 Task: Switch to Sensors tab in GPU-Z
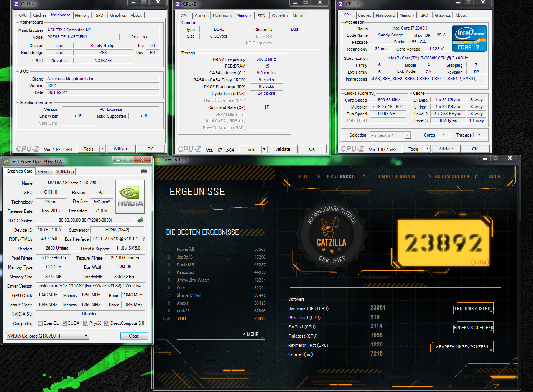tap(44, 172)
